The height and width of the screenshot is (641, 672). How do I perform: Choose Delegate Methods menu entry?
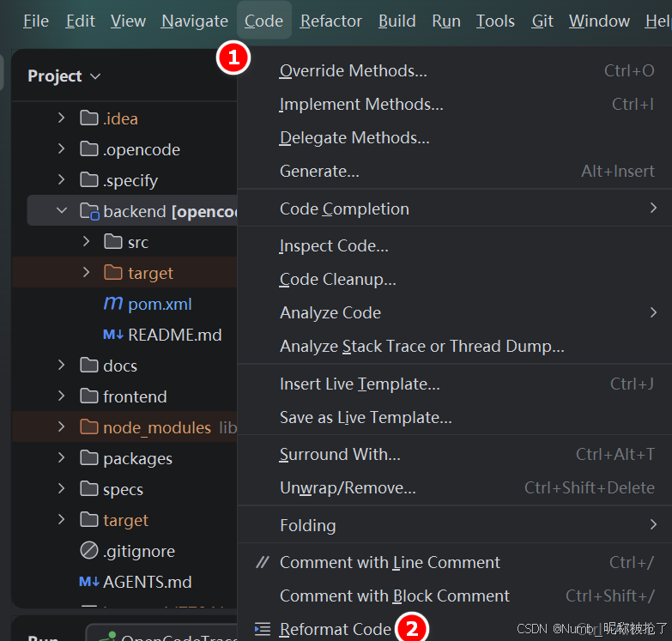tap(455, 137)
